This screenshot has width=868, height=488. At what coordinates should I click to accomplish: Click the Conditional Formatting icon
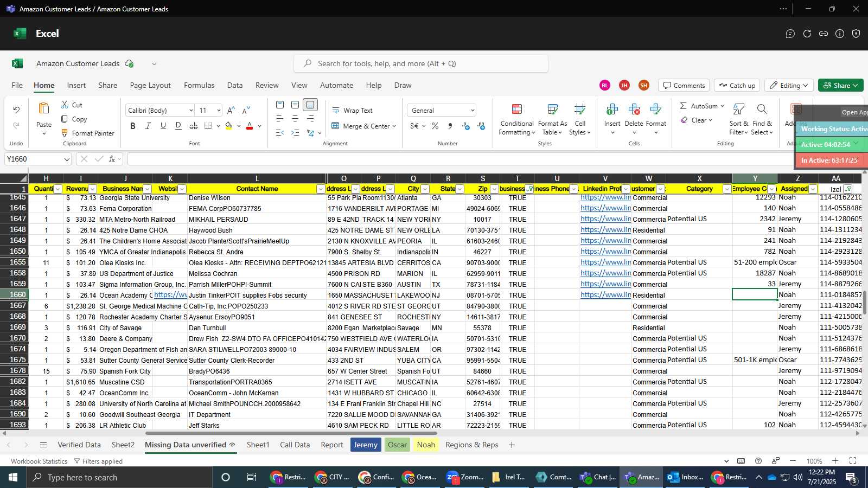pos(517,110)
